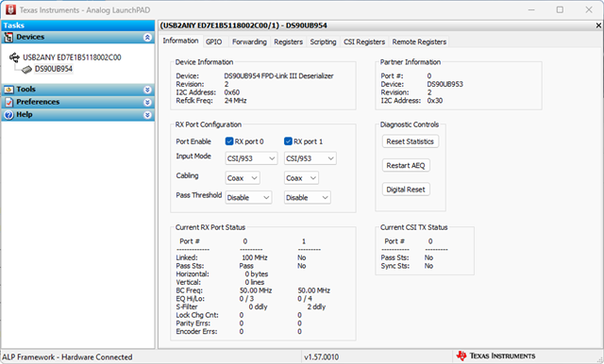Click the Digital Reset button

pyautogui.click(x=406, y=190)
